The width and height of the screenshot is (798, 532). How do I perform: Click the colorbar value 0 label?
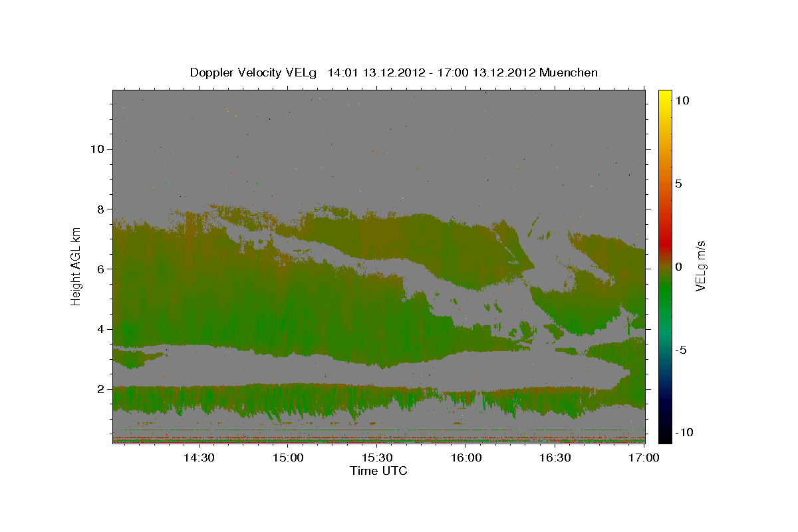tap(680, 266)
